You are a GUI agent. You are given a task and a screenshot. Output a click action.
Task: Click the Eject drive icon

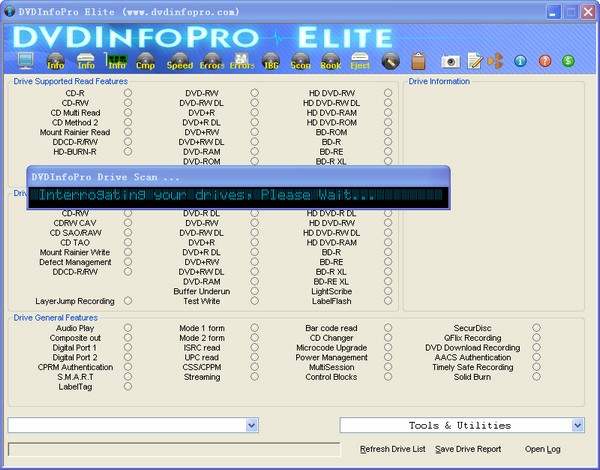360,61
